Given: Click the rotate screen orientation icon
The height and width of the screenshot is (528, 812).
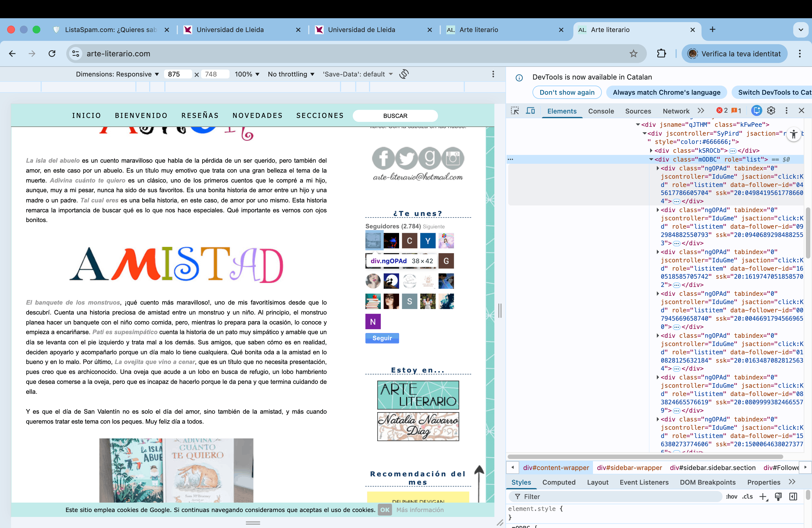Looking at the screenshot, I should (404, 74).
